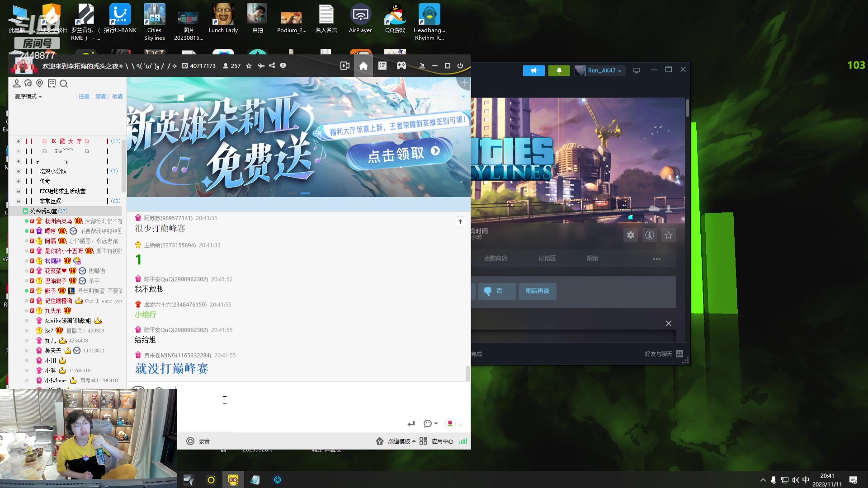Switch to the 讨论区 tab in Steam
Viewport: 868px width, 488px height.
[547, 258]
